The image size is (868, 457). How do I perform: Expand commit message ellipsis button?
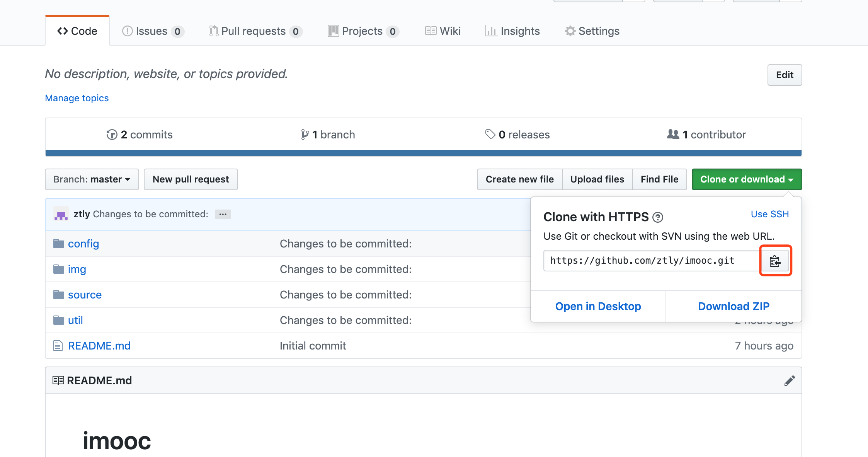point(223,214)
